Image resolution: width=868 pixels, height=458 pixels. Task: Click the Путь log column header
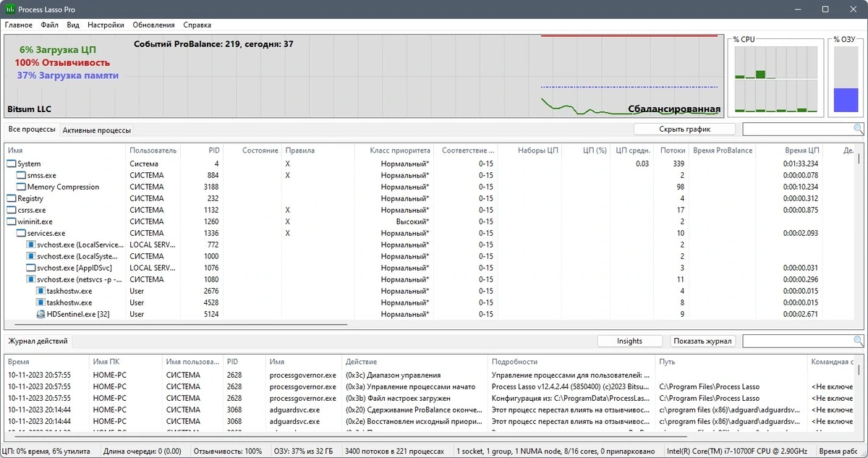731,362
